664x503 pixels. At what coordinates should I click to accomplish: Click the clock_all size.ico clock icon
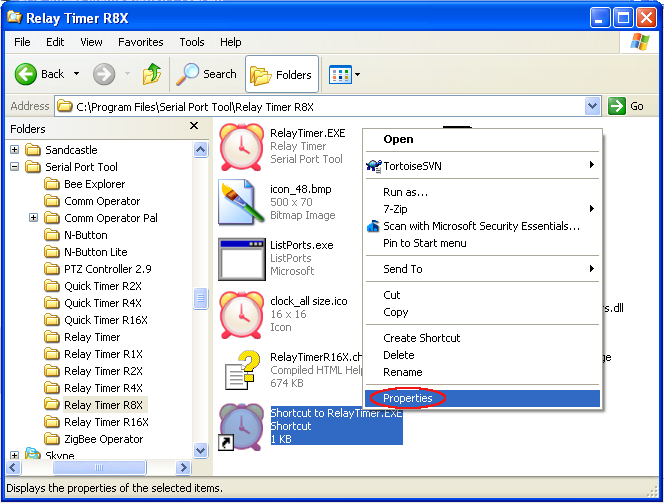[241, 315]
